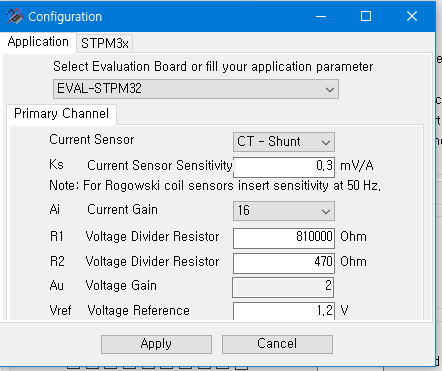Click the R2 Voltage Divider Resistor field
The width and height of the screenshot is (442, 371).
tap(284, 263)
